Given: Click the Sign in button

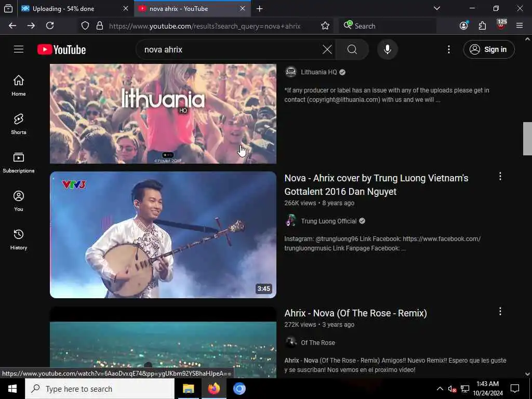Looking at the screenshot, I should [x=489, y=49].
